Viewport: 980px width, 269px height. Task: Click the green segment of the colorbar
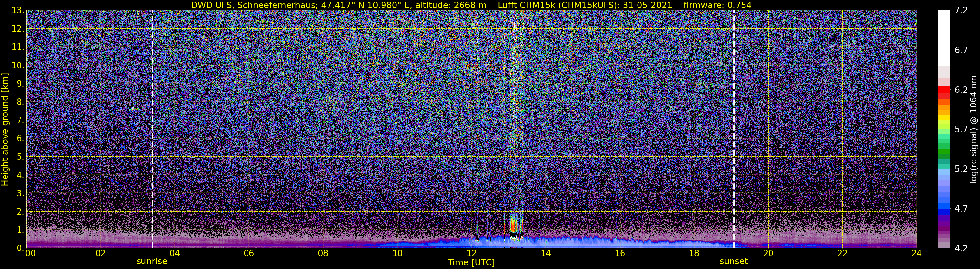(x=944, y=150)
